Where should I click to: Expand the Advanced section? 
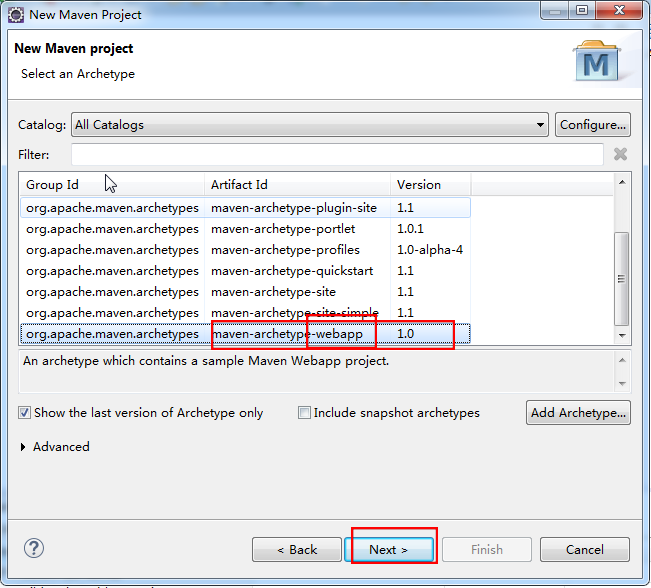pos(24,447)
